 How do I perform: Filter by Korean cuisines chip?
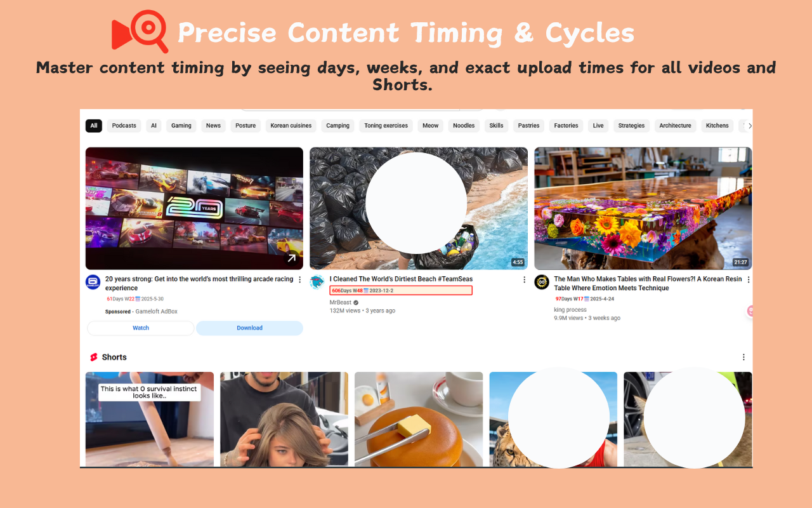[x=291, y=126]
